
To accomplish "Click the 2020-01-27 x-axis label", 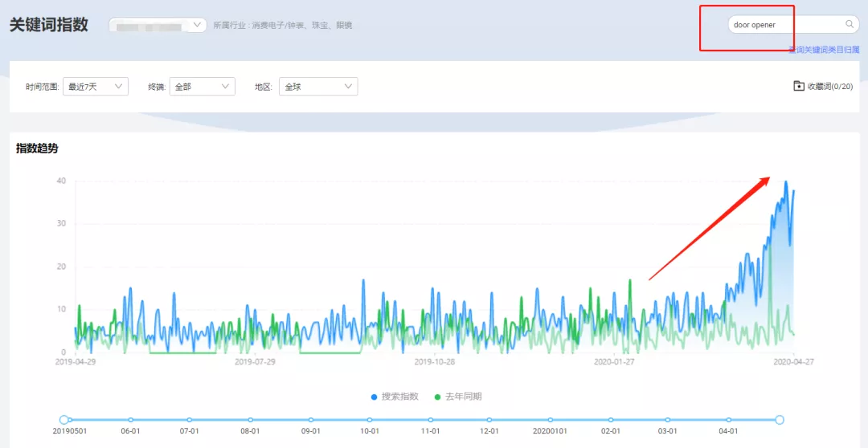I will [615, 362].
